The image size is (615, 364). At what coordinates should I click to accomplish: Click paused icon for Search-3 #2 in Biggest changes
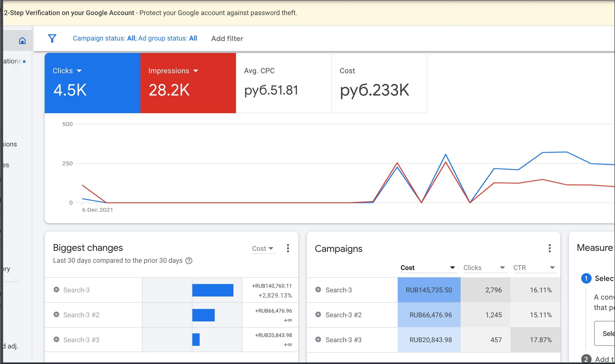pyautogui.click(x=56, y=314)
